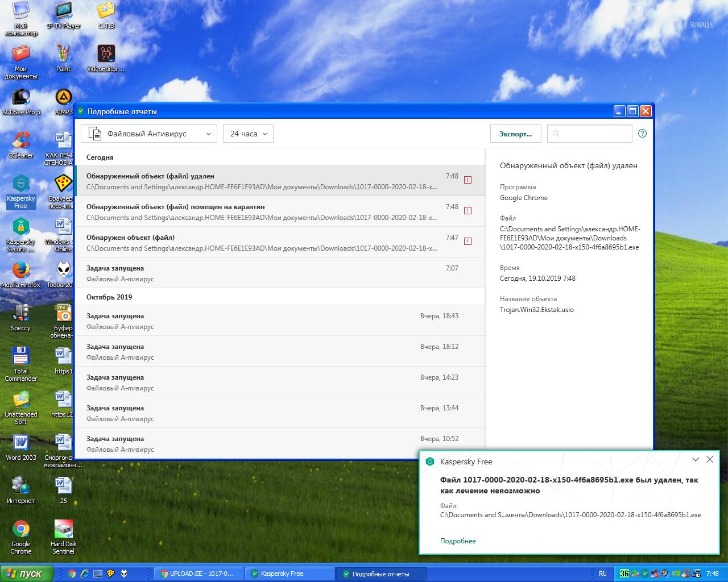Click Internet Explorer icon in Quick Launch

(x=85, y=573)
